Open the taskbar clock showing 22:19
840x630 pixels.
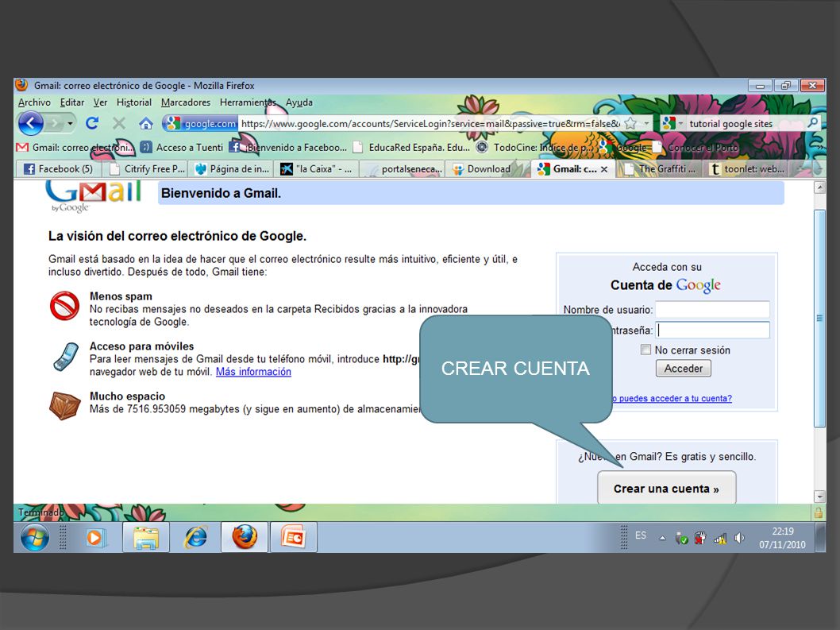coord(782,538)
